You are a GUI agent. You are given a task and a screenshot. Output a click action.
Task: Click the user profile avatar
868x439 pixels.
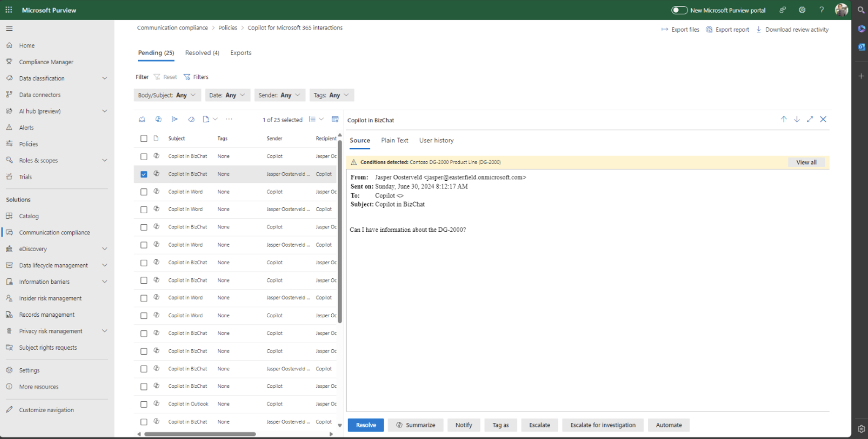pos(841,10)
